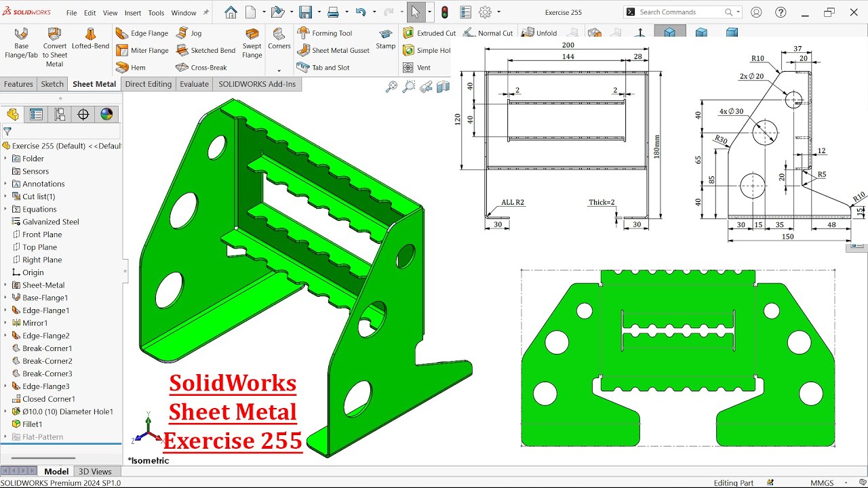Open the File Properties list icon
The height and width of the screenshot is (488, 868).
[x=465, y=12]
